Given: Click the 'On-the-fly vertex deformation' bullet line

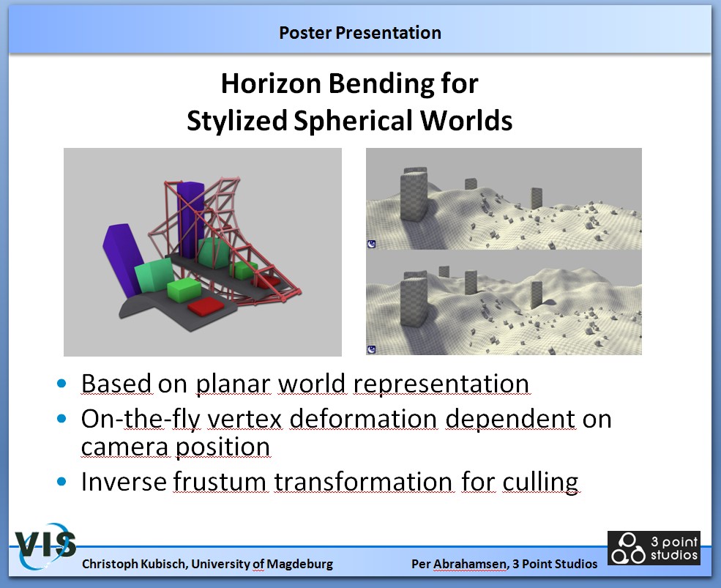Looking at the screenshot, I should click(345, 419).
